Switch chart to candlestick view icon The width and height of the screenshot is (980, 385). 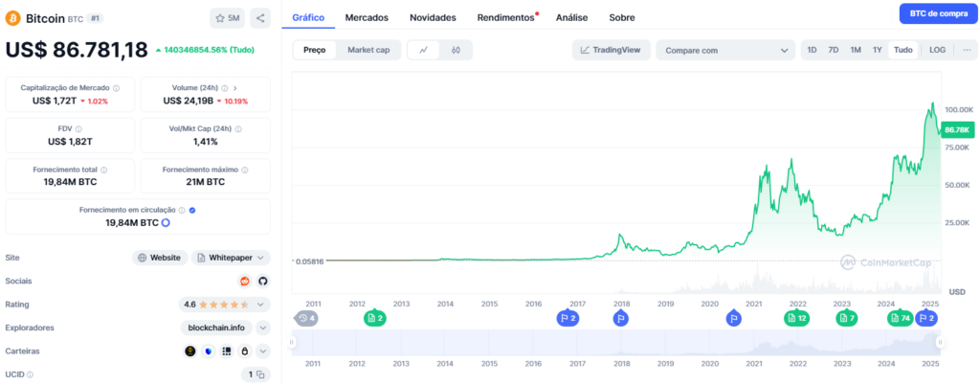click(457, 50)
